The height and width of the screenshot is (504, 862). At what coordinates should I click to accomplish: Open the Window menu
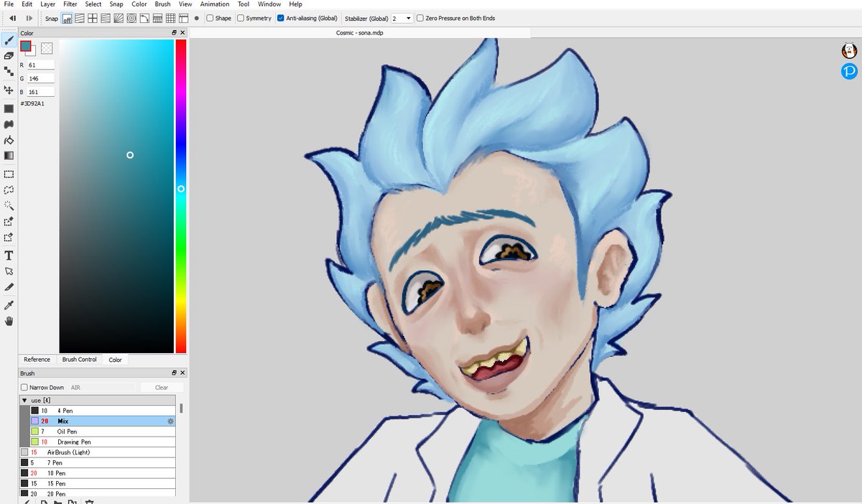pos(269,4)
